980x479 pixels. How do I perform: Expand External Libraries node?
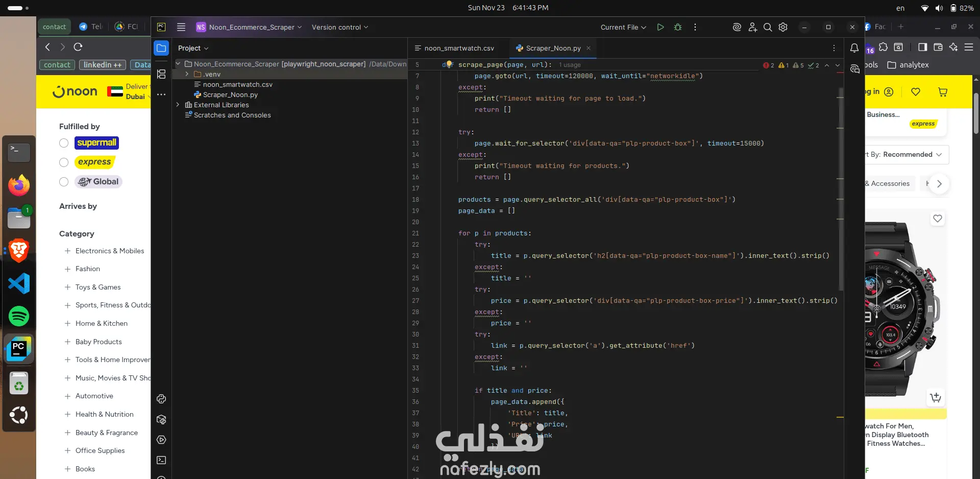(178, 105)
